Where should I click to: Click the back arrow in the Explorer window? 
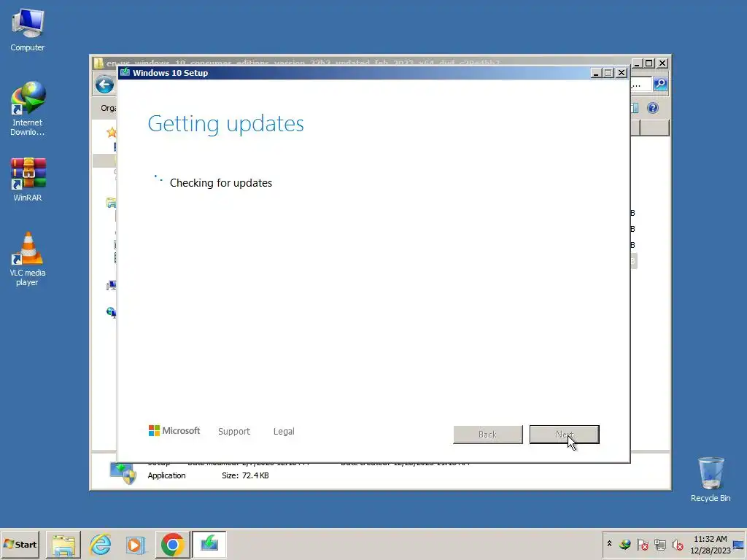tap(104, 85)
